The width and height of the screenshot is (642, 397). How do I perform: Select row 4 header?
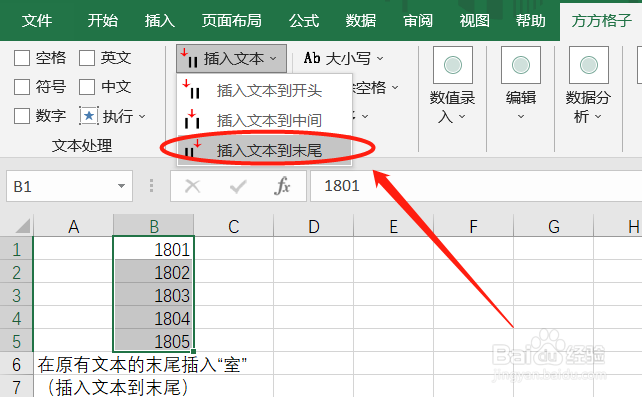coord(16,317)
